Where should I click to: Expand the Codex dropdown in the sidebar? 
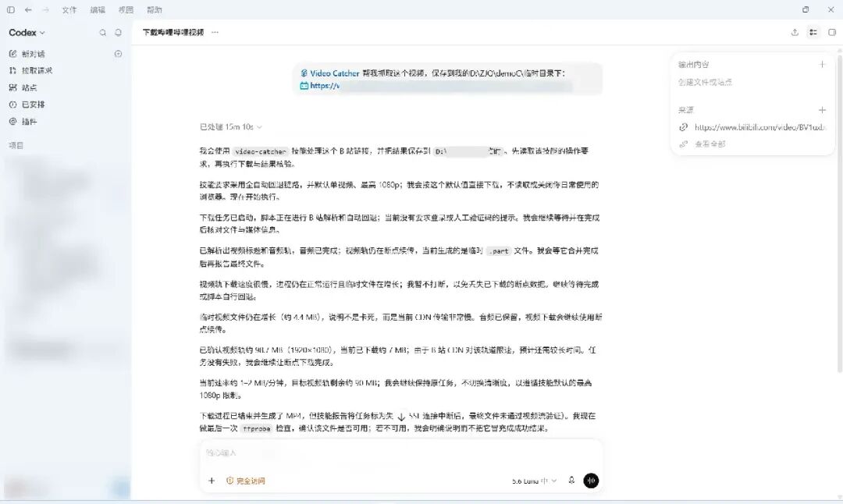coord(27,33)
